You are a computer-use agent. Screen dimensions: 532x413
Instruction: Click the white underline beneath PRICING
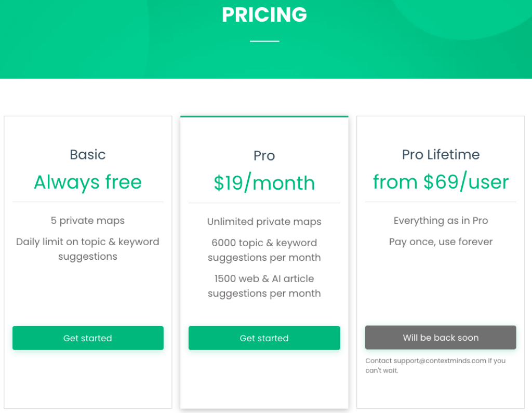(x=264, y=41)
